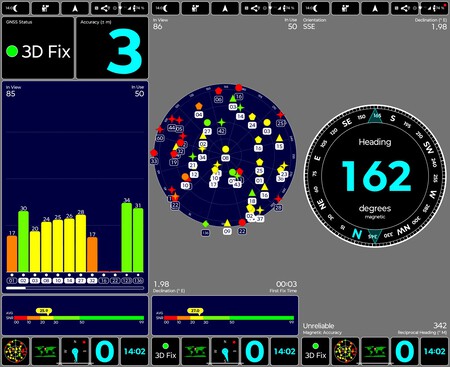450x367 pixels.
Task: Tap the speed 0 tile on compass screen
Action: point(405,351)
